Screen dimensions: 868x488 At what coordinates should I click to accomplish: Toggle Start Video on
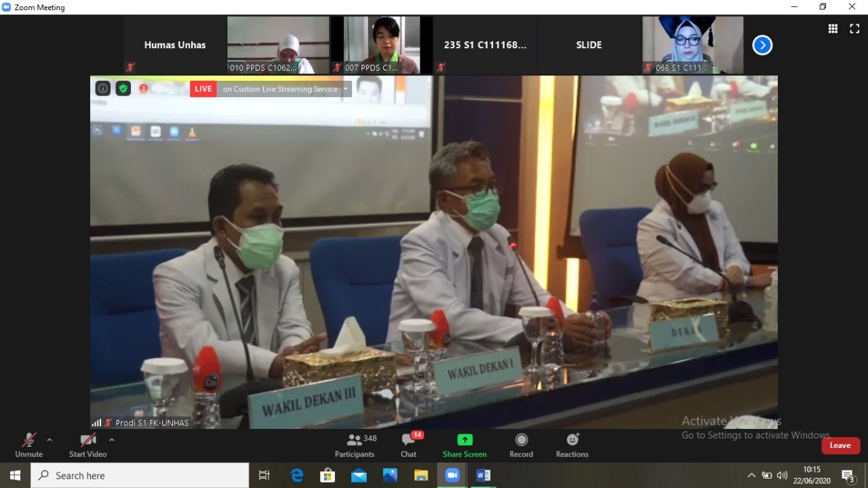click(88, 445)
